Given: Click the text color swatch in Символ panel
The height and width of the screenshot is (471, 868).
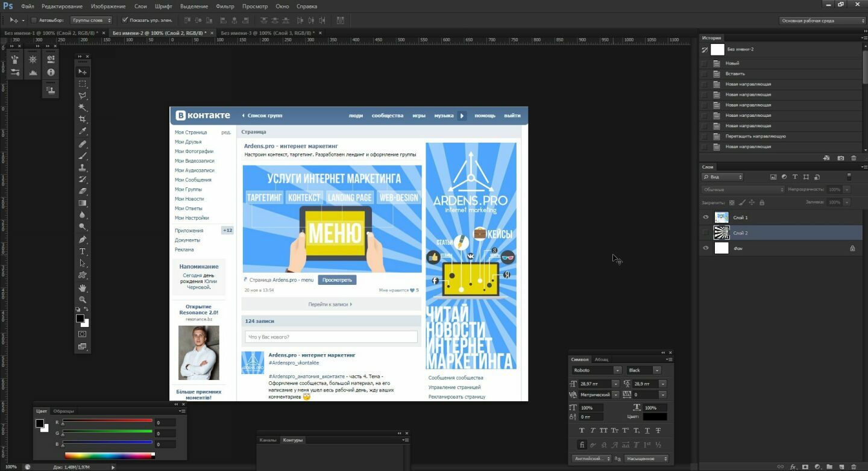Looking at the screenshot, I should coord(655,417).
